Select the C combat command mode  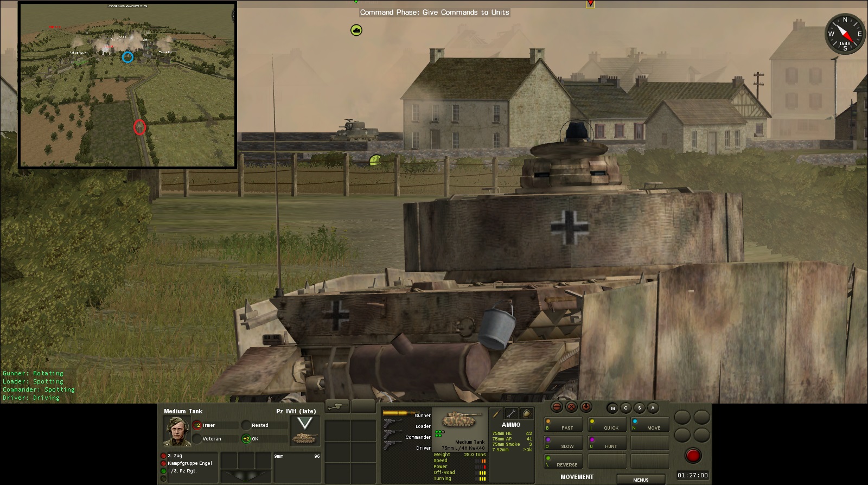626,408
